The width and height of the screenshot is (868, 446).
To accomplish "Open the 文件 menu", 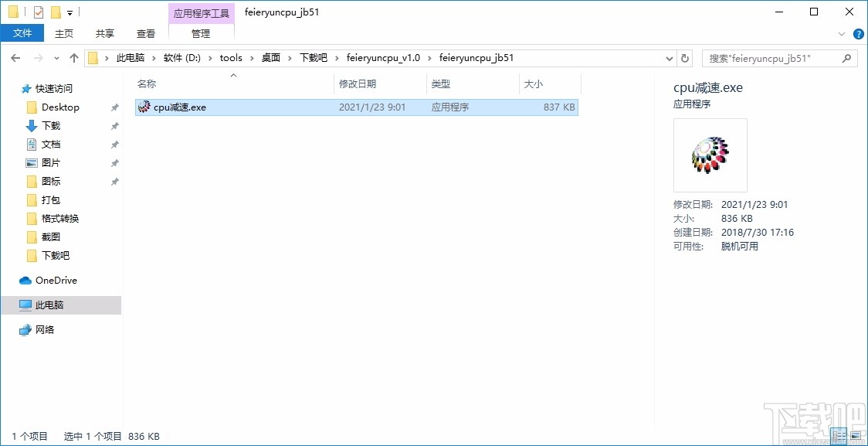I will point(23,33).
